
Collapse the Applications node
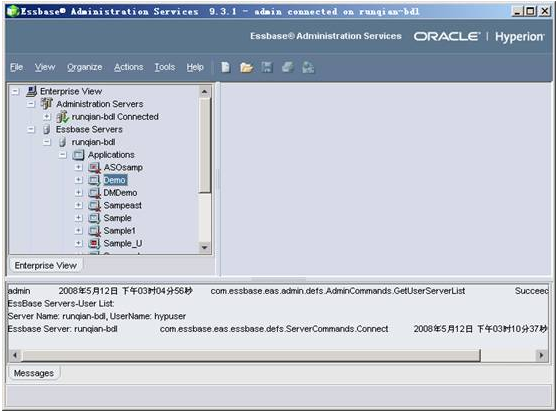tap(63, 155)
